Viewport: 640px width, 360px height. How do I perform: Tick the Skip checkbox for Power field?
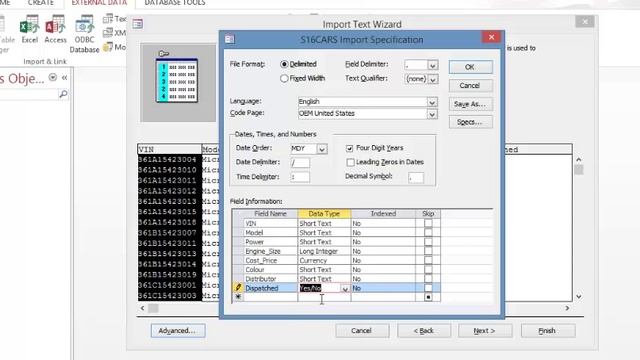click(x=428, y=242)
